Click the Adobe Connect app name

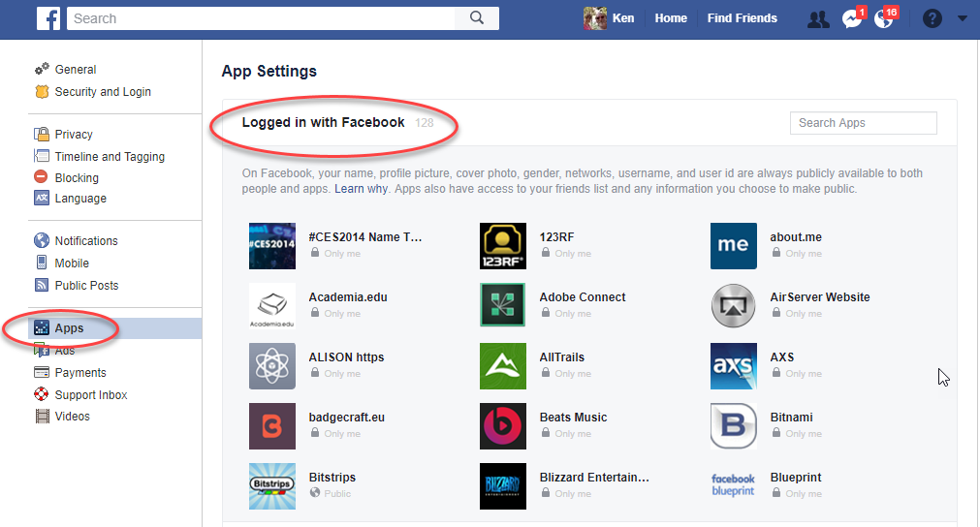[x=582, y=297]
